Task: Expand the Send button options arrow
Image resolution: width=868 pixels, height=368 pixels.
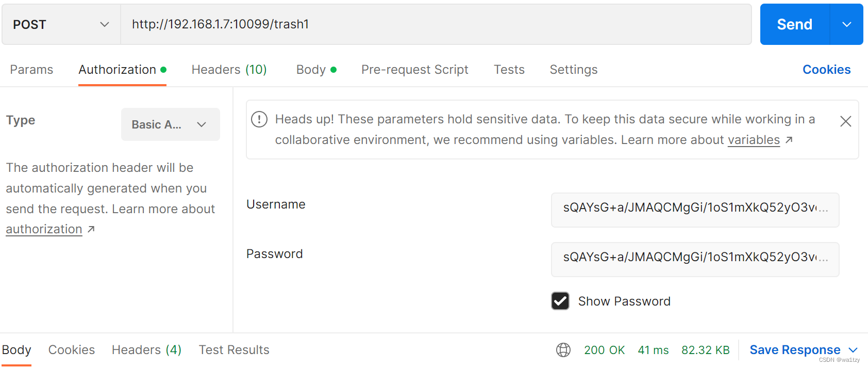Action: [846, 24]
